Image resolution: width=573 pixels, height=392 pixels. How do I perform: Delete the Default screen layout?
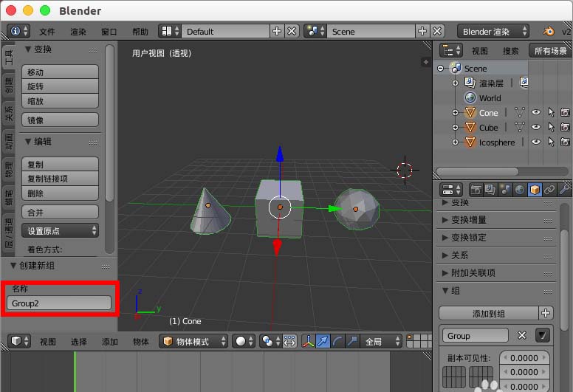point(292,32)
